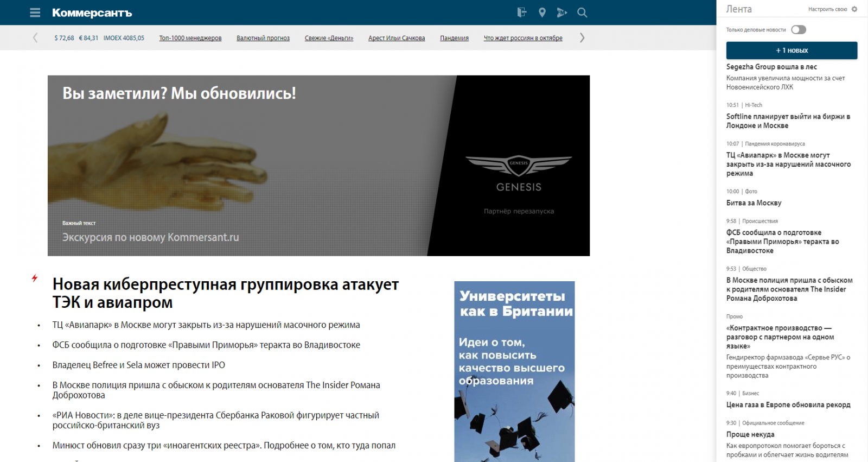Open '«Контрактное производство' promo item
Viewport: 868px width, 462px height.
[780, 337]
